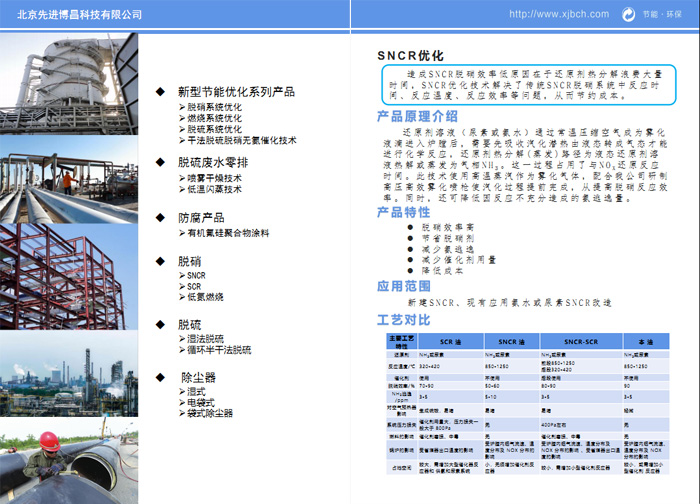Select the 脱硝系统优化 list entry
This screenshot has width=700, height=504.
coord(214,106)
